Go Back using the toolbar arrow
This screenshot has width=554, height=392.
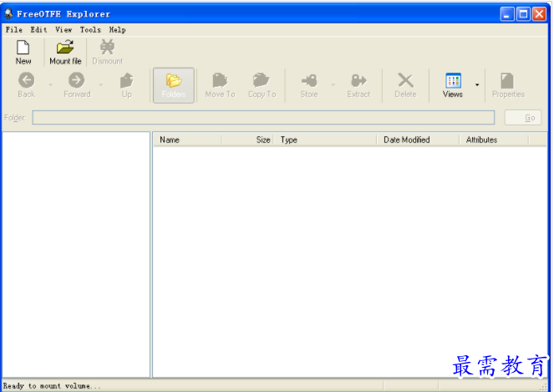point(27,80)
